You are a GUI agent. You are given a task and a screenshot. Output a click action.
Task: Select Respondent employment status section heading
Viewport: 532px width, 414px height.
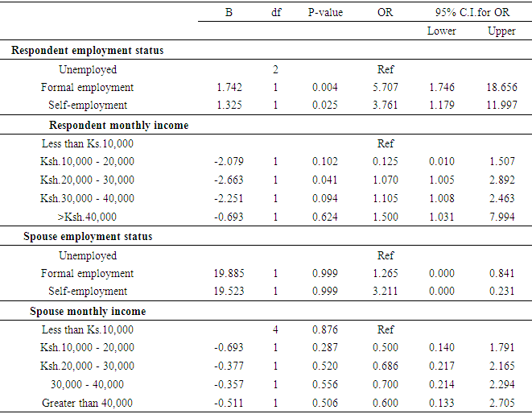point(87,51)
